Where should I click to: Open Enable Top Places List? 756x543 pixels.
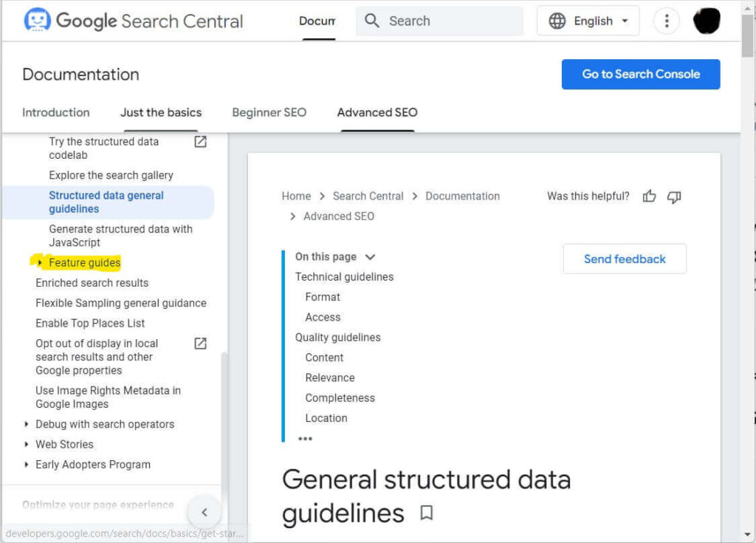(x=90, y=324)
